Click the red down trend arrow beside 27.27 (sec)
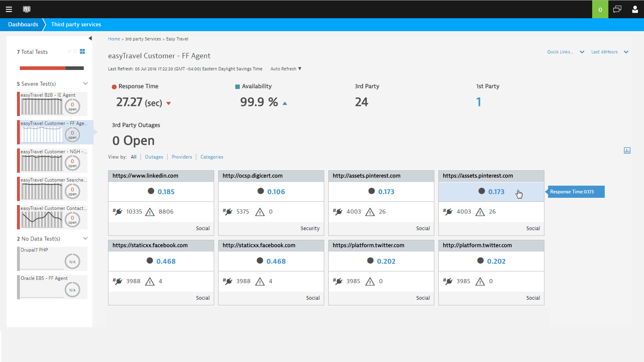This screenshot has width=644, height=362. (169, 104)
